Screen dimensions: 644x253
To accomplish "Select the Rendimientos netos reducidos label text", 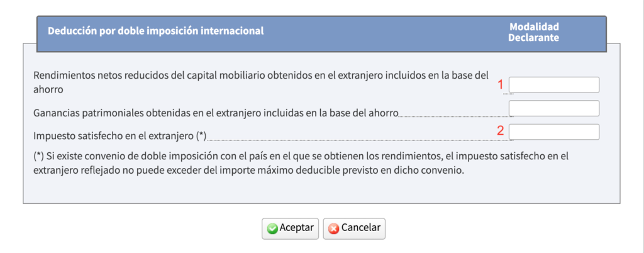I will 260,76.
